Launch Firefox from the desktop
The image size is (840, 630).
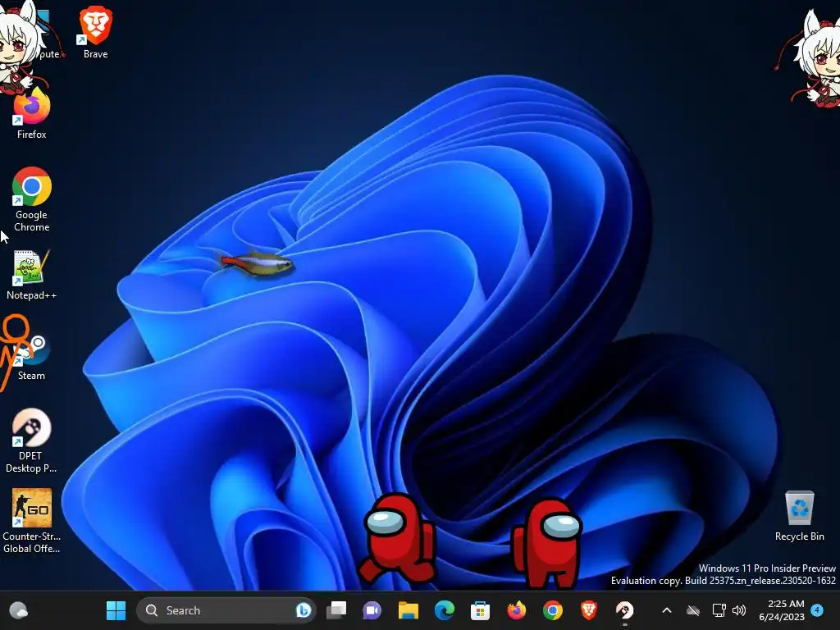(x=32, y=112)
